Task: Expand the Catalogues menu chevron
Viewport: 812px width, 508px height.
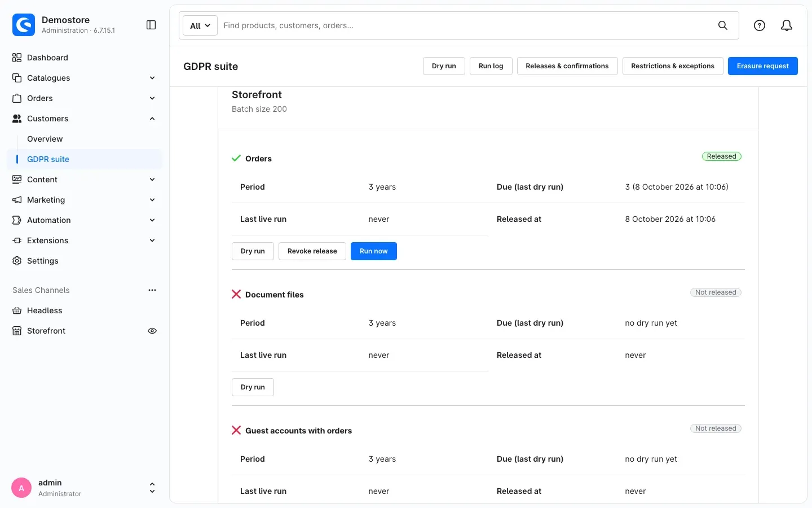Action: click(152, 78)
